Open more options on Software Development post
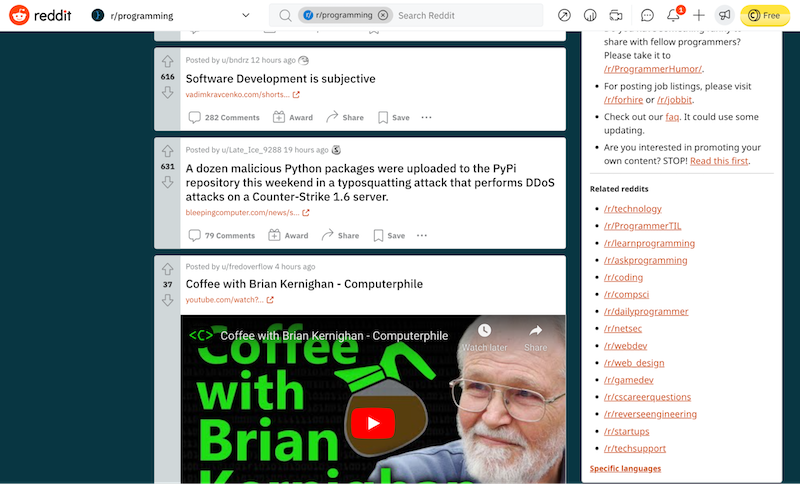The width and height of the screenshot is (800, 484). tap(426, 117)
